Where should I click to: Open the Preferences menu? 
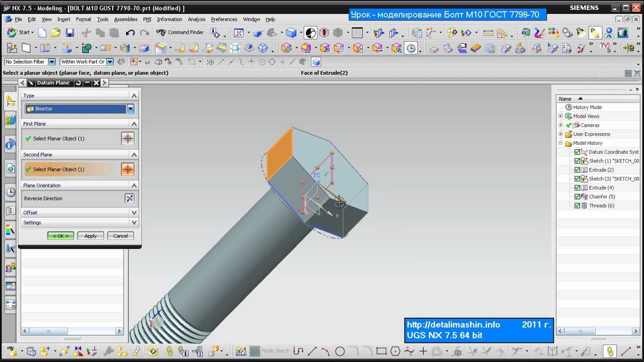tap(224, 19)
